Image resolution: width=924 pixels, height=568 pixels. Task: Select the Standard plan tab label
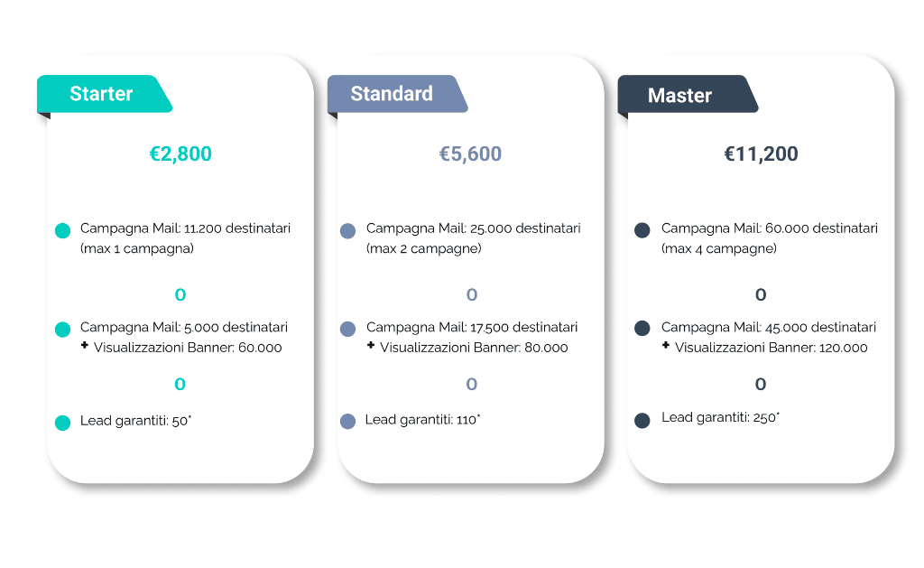392,94
